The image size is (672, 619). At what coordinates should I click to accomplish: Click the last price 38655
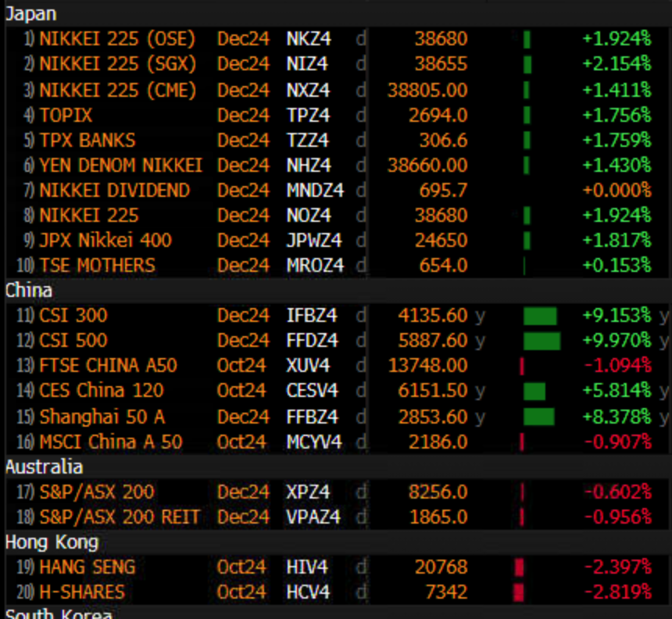coord(441,64)
